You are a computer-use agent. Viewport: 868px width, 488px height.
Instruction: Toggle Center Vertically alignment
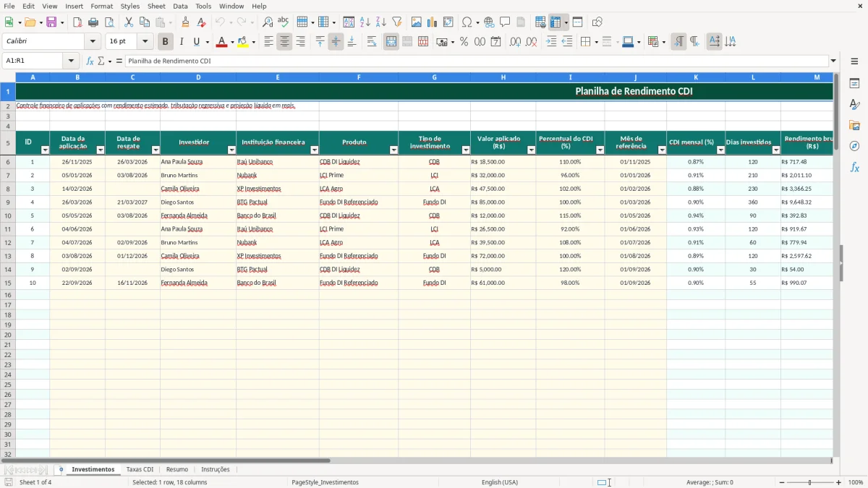pyautogui.click(x=336, y=42)
